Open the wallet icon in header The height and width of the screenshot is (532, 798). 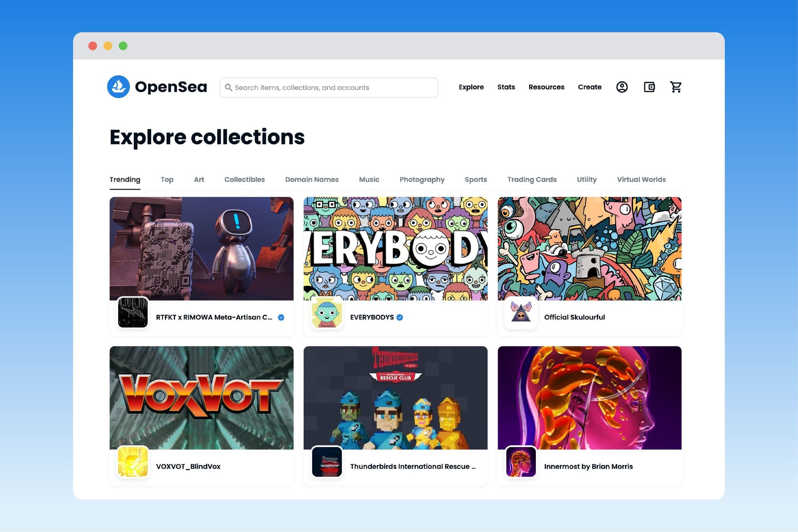649,87
